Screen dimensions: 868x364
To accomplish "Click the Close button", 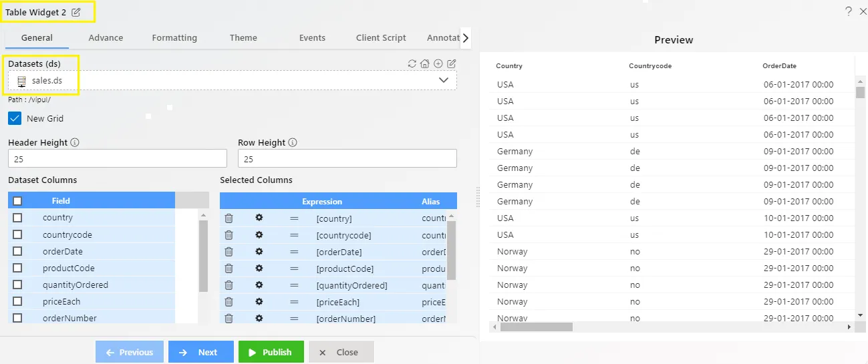I will [341, 352].
